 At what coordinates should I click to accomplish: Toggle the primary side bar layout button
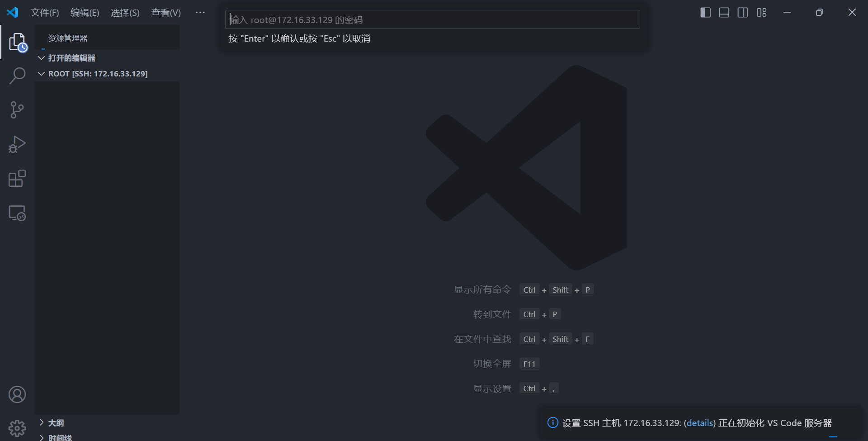pyautogui.click(x=705, y=12)
